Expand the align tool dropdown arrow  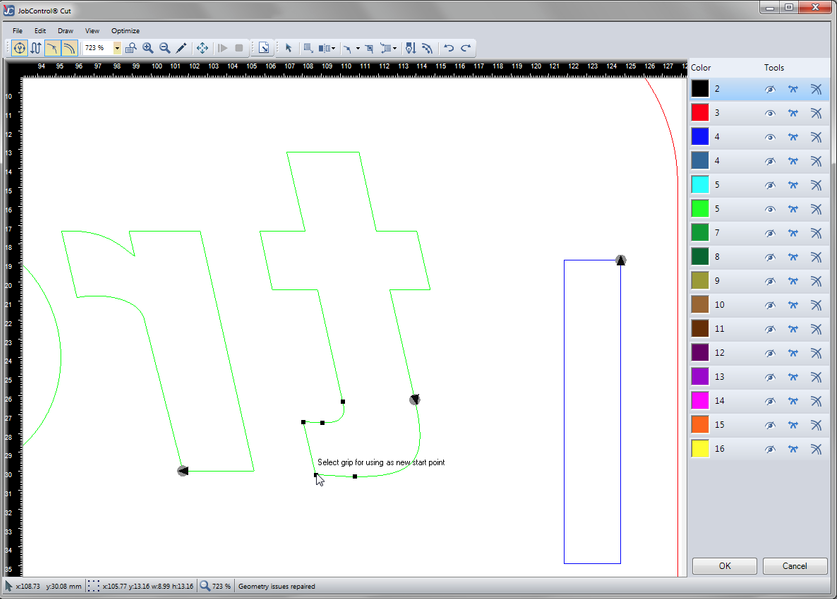click(333, 48)
